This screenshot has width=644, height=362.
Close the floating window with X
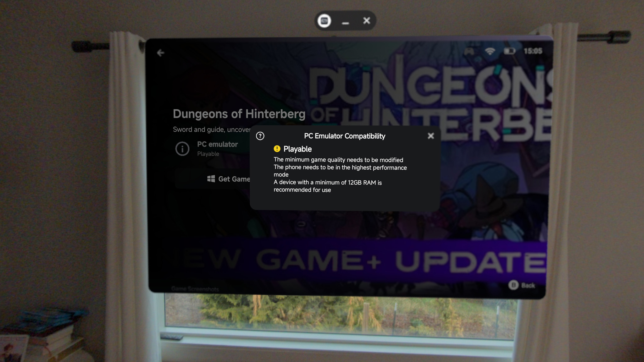pyautogui.click(x=366, y=21)
